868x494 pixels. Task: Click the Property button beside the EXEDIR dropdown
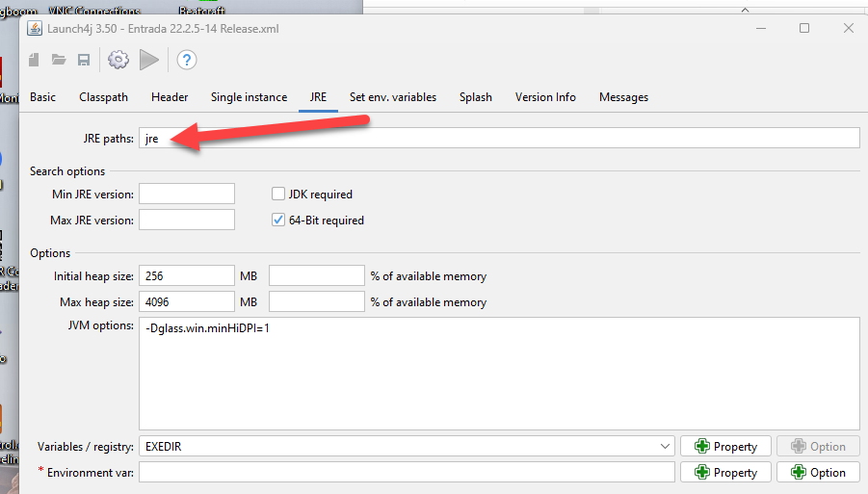[x=725, y=447]
